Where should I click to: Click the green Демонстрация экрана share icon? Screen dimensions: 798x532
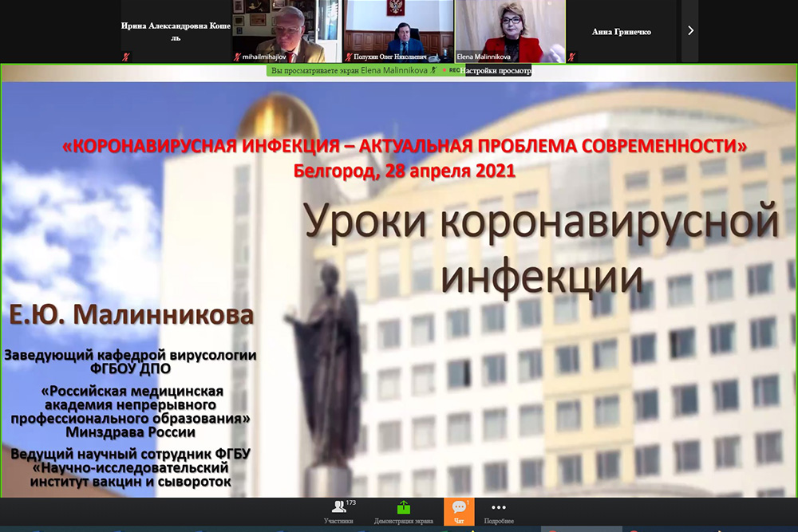(403, 510)
